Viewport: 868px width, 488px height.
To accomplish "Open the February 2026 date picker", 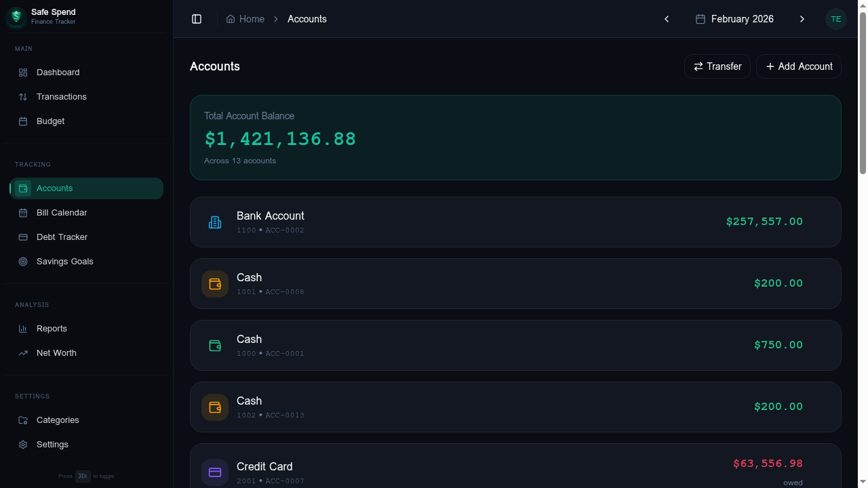I will (x=734, y=19).
